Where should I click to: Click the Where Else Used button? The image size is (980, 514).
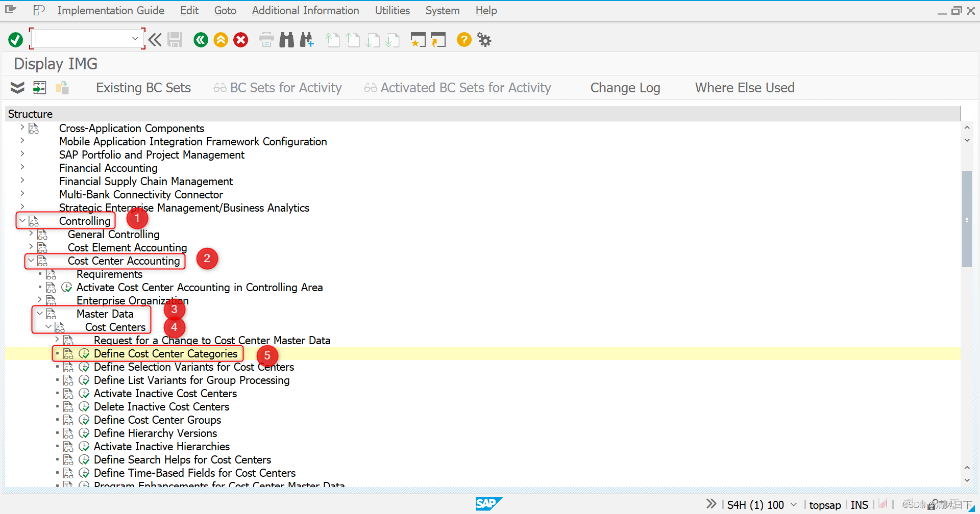745,88
